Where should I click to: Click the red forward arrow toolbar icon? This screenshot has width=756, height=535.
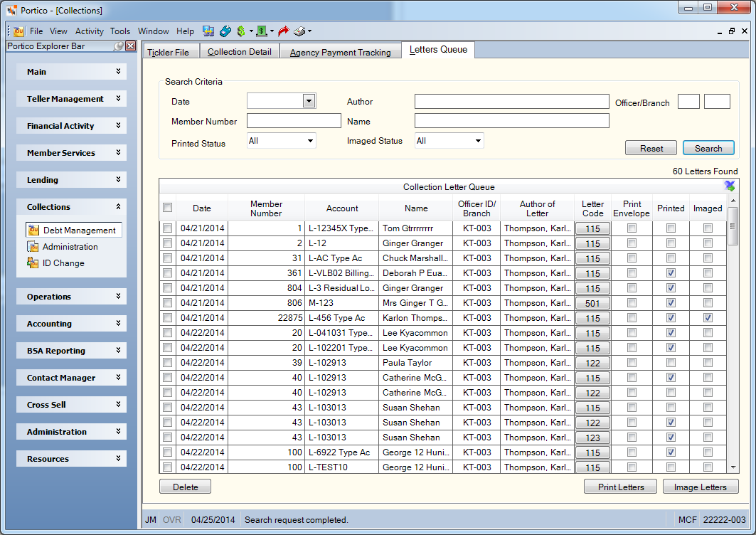pyautogui.click(x=284, y=31)
